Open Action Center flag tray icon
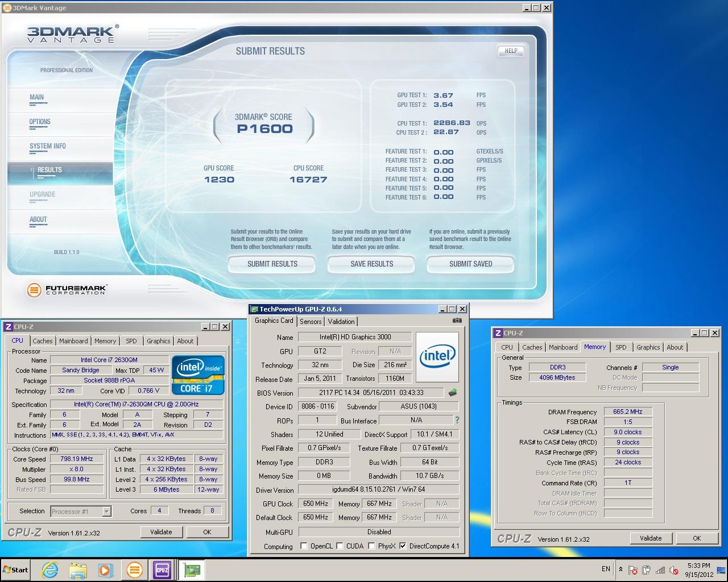728x582 pixels. click(634, 569)
